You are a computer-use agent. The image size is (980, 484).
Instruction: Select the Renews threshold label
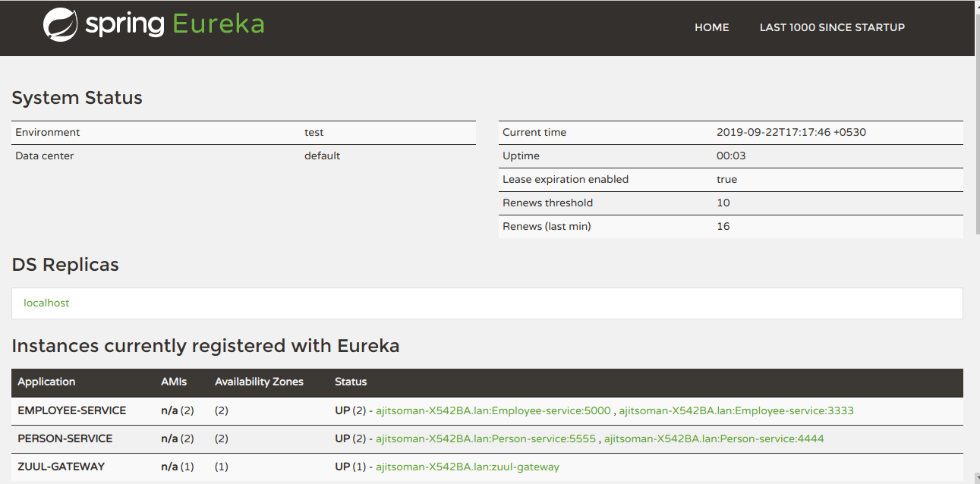548,203
